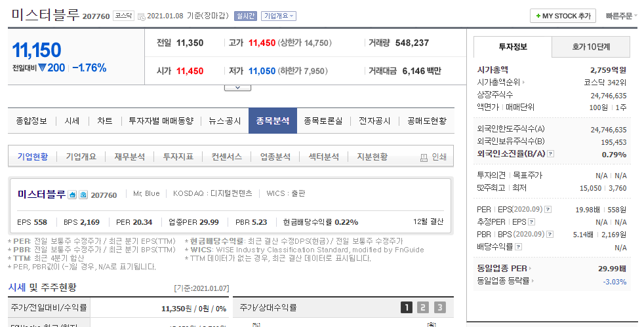The width and height of the screenshot is (644, 327).
Task: Open help icon beside 외국인소진율(B/A)
Action: coord(551,154)
